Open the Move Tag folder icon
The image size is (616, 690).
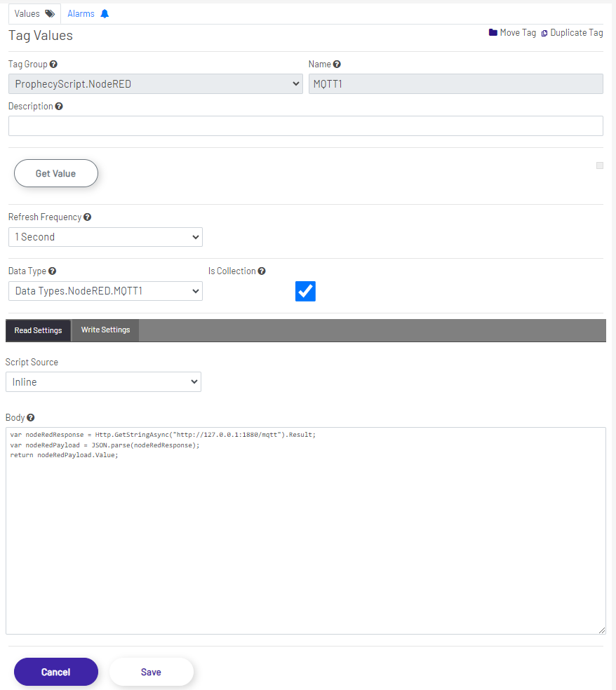point(493,32)
